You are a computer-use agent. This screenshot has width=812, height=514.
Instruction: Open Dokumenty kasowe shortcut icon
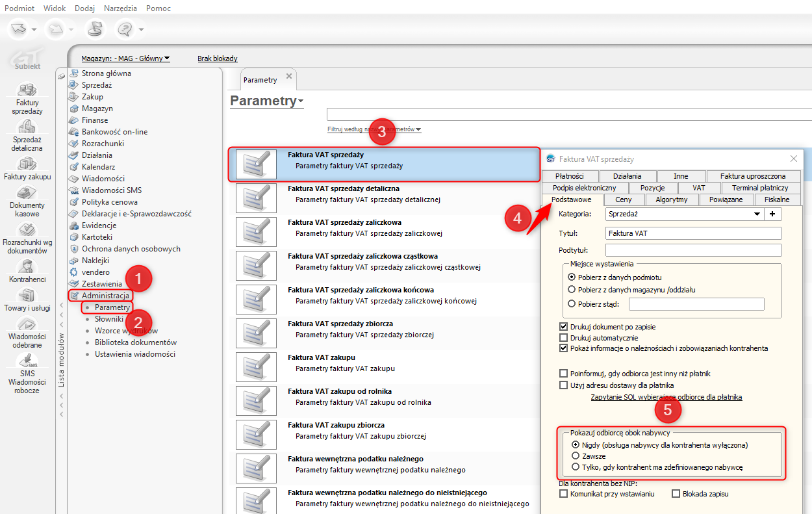[27, 192]
